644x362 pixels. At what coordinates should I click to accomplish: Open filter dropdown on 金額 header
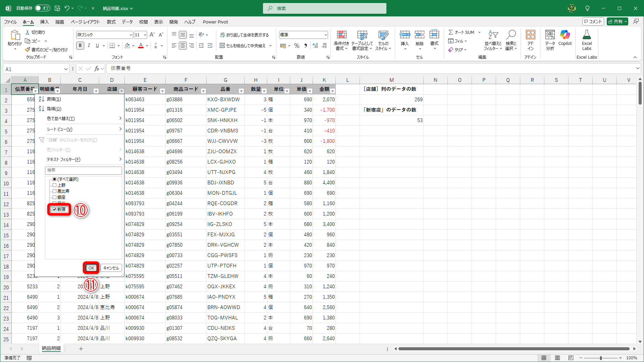pyautogui.click(x=332, y=91)
